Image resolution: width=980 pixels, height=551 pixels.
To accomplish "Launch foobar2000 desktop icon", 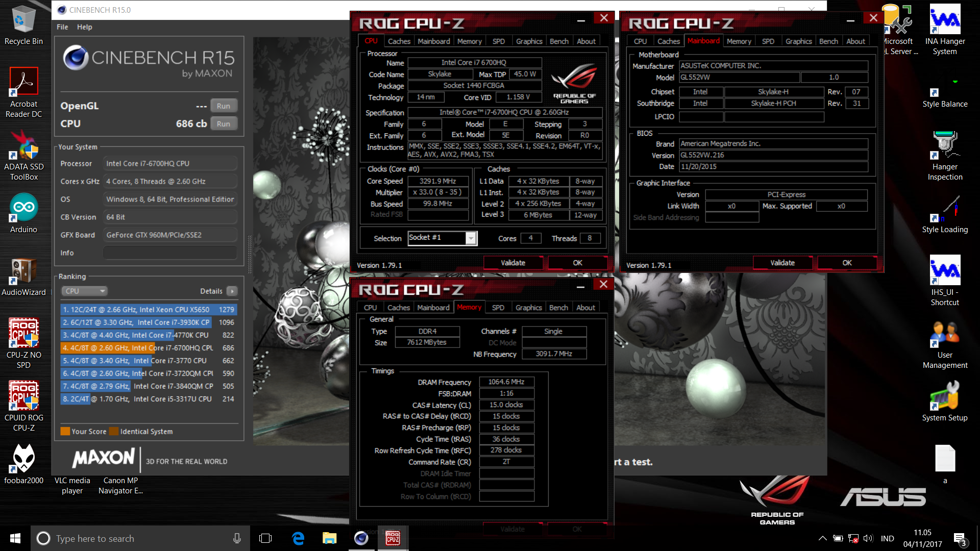I will [x=23, y=463].
